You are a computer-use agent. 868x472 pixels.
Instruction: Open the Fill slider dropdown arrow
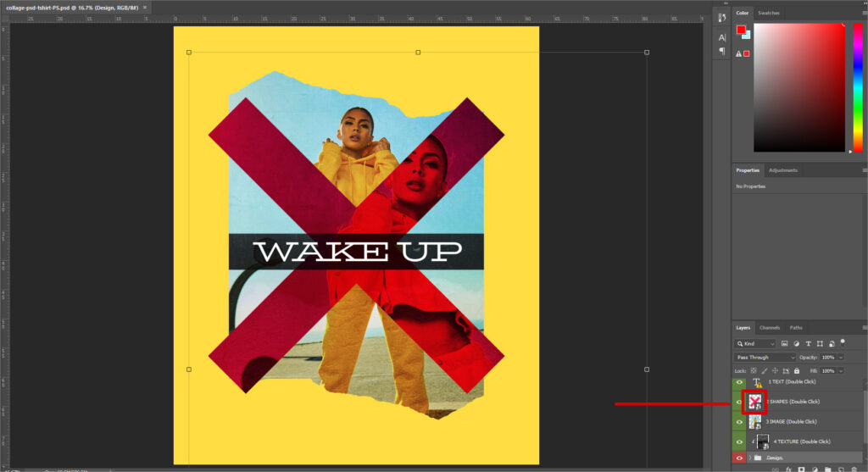841,371
